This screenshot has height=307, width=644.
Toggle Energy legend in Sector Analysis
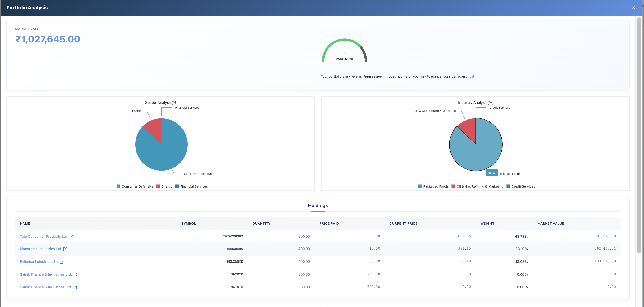pyautogui.click(x=164, y=186)
